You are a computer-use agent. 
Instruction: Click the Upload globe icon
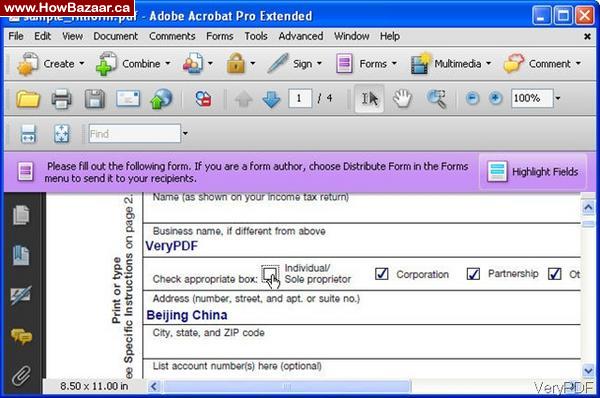(x=161, y=99)
